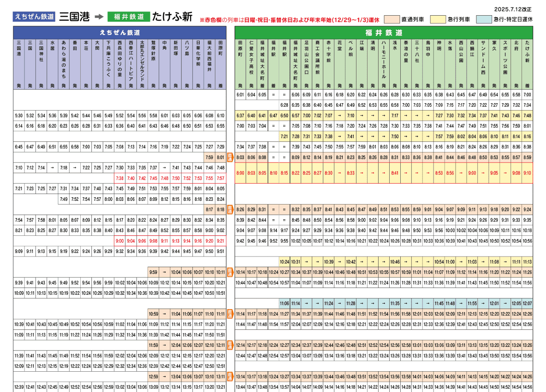This screenshot has width=546, height=392.
Task: Click the light blue 急行・特定日運休 legend swatch
Action: pyautogui.click(x=483, y=19)
